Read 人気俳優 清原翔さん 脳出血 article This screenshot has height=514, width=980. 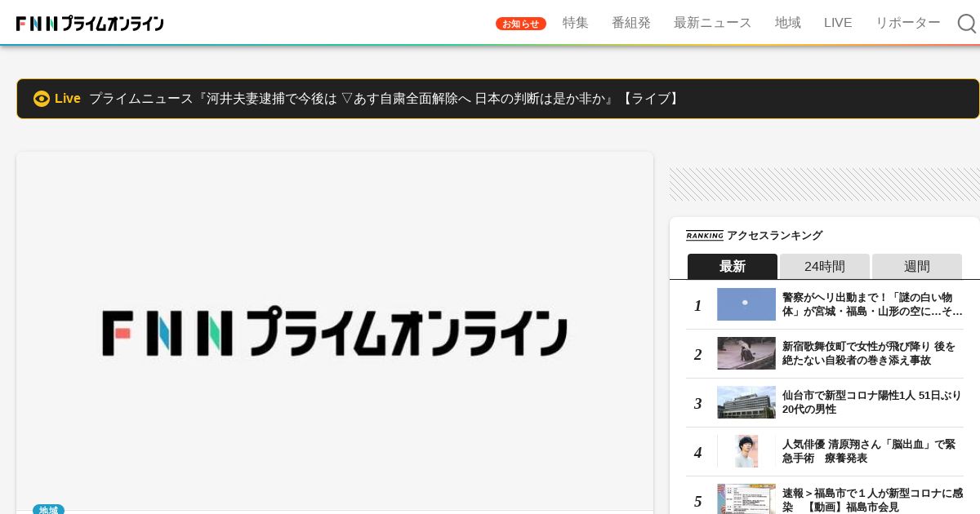(869, 451)
